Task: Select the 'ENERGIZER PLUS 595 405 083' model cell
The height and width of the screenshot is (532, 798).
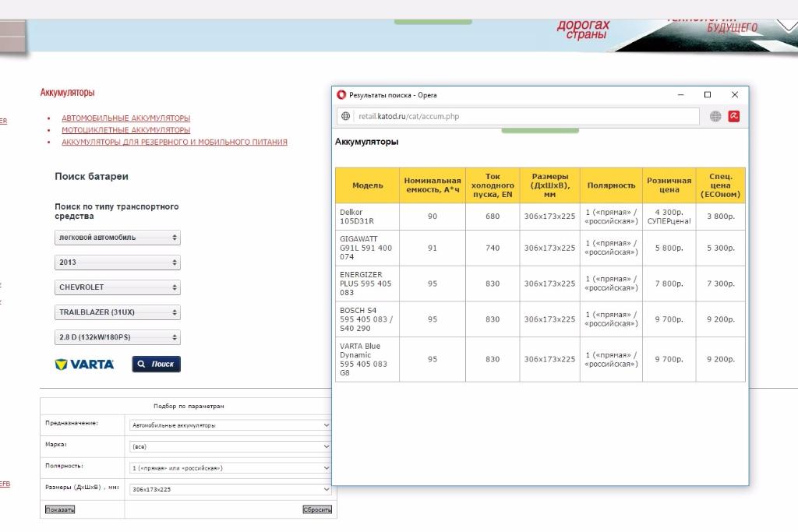Action: tap(368, 284)
